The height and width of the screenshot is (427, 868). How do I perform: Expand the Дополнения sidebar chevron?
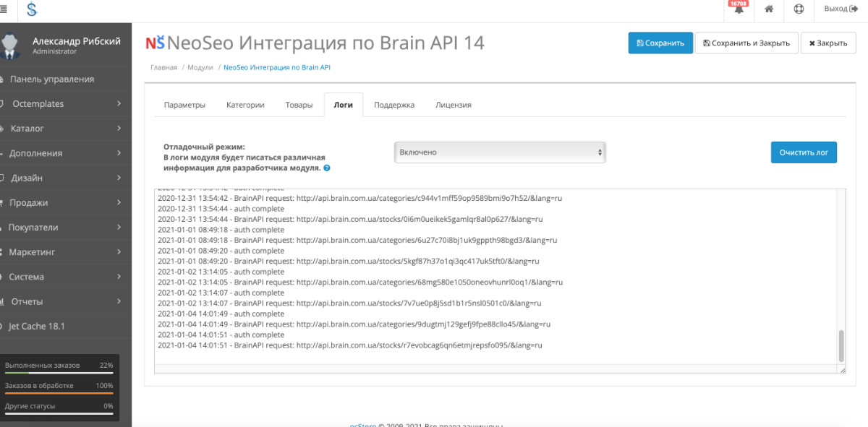pyautogui.click(x=119, y=153)
